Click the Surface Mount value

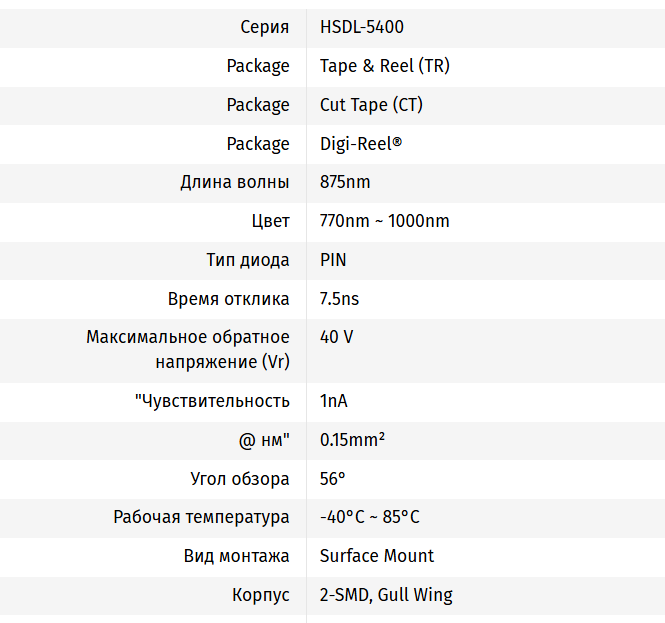pyautogui.click(x=377, y=556)
